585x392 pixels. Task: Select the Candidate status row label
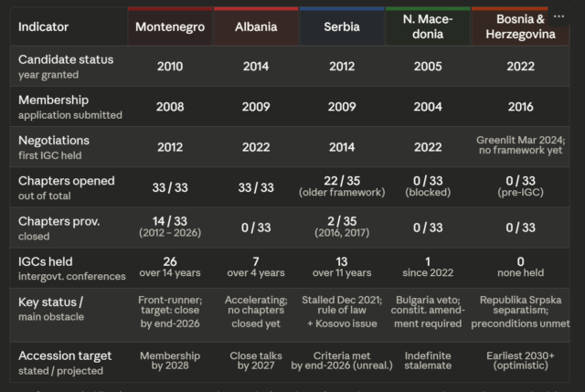pos(66,66)
